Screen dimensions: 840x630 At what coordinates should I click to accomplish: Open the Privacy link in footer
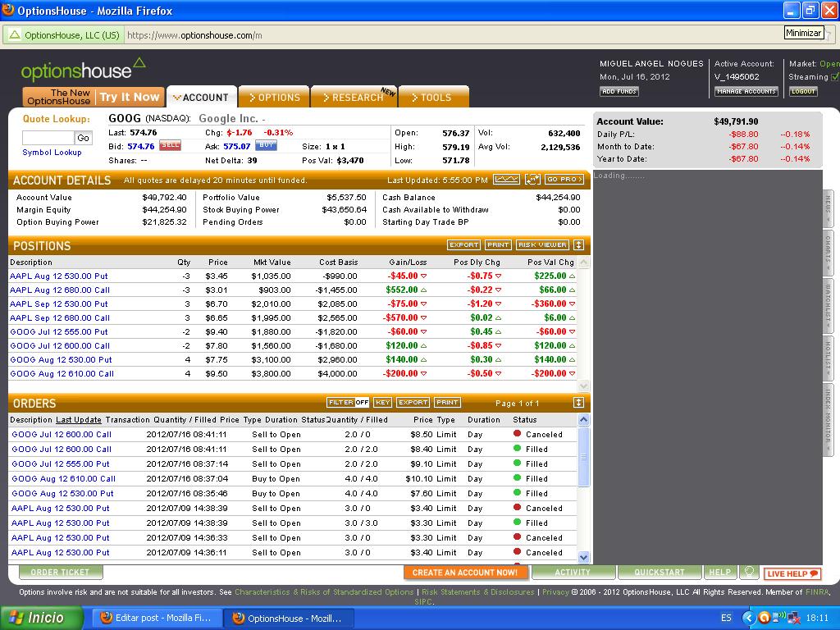coord(555,592)
